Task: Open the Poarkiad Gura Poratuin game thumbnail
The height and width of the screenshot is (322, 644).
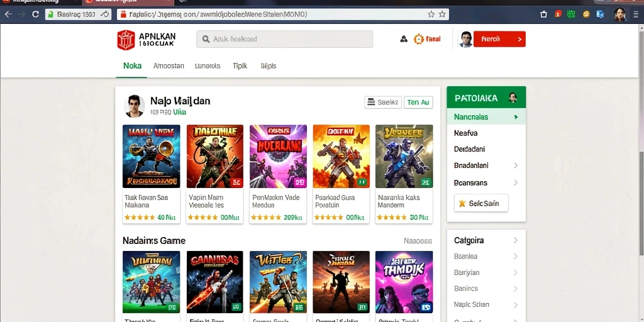Action: tap(341, 157)
